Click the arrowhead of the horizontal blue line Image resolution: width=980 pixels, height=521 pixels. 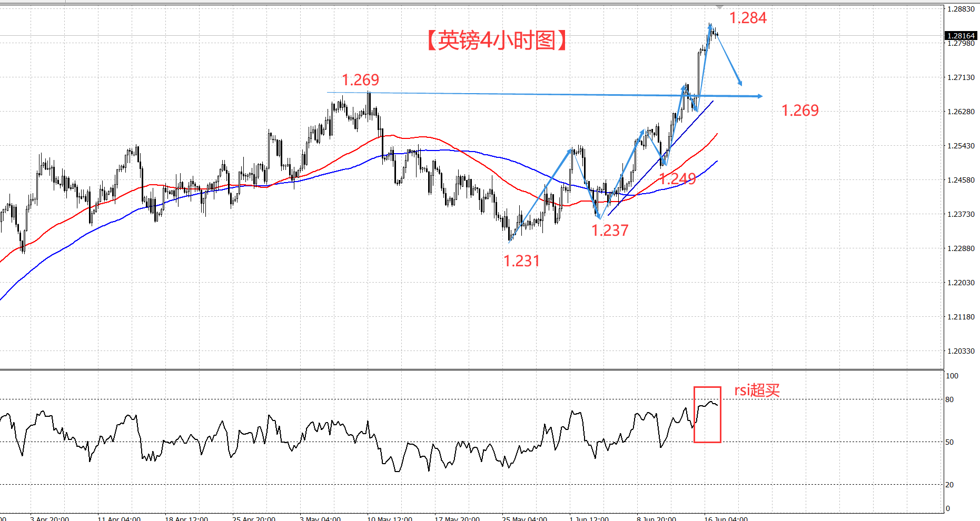(759, 96)
